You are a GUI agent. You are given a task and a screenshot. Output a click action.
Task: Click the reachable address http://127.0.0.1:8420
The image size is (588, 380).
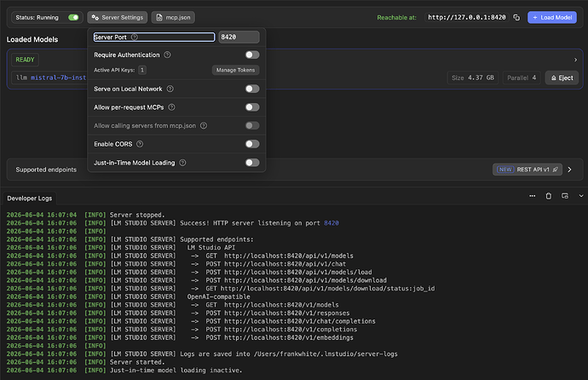coord(467,18)
